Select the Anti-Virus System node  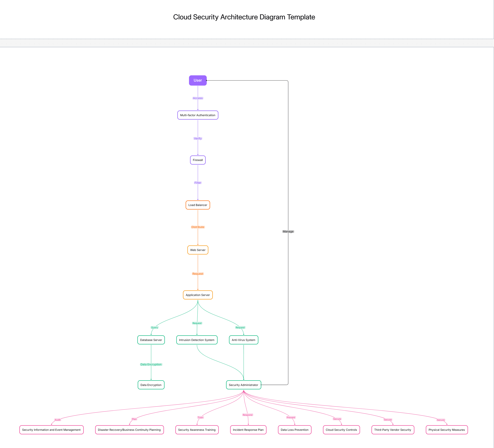(x=243, y=340)
